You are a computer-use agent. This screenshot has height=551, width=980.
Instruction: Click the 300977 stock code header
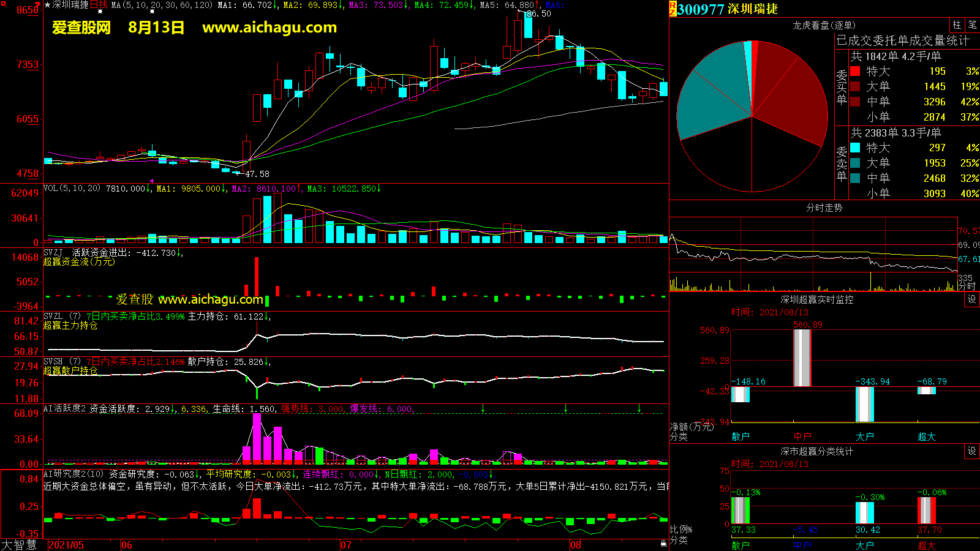(x=701, y=9)
